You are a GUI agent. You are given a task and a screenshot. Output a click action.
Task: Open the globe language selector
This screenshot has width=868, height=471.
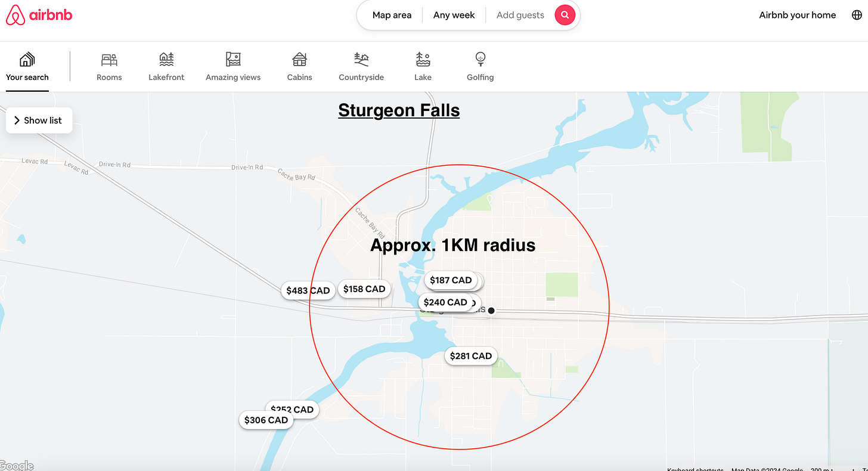click(x=857, y=15)
